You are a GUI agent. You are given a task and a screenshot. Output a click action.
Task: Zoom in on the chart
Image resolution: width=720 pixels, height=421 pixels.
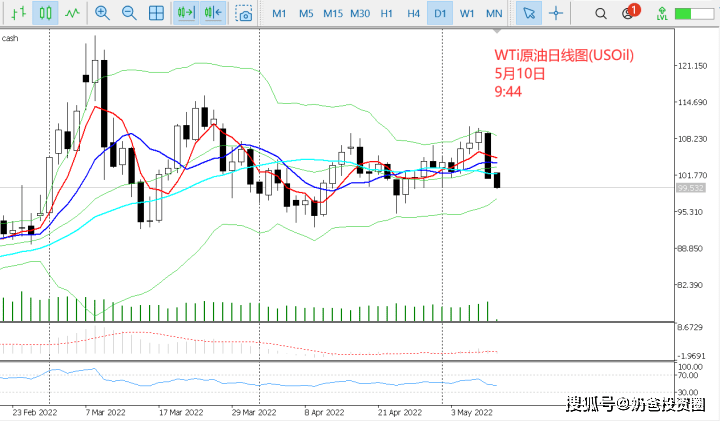102,13
